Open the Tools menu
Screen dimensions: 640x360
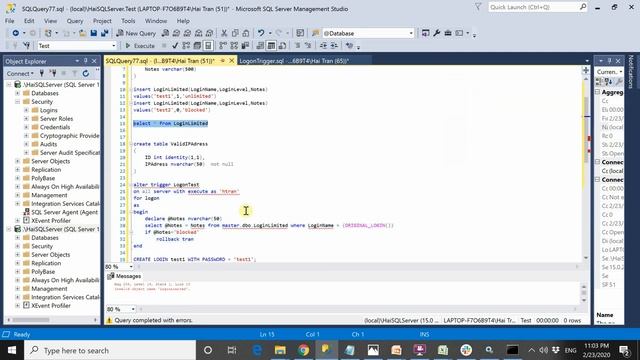[128, 20]
